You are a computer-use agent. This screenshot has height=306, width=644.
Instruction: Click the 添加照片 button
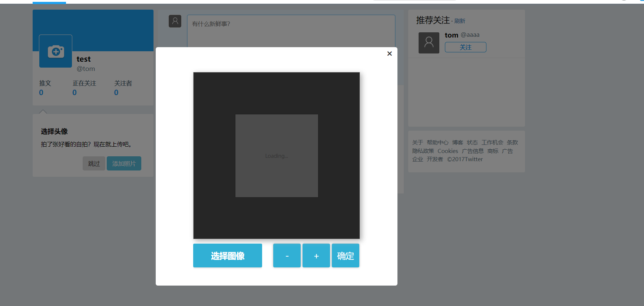tap(124, 163)
